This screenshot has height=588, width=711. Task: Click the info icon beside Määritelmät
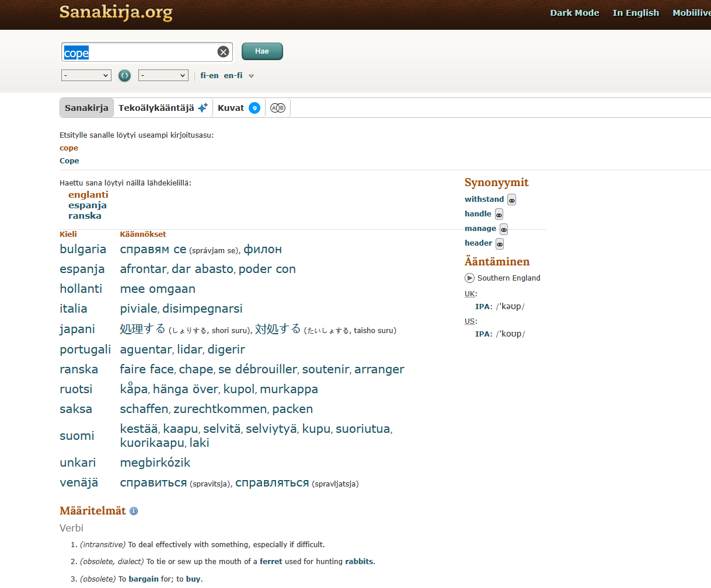point(134,511)
